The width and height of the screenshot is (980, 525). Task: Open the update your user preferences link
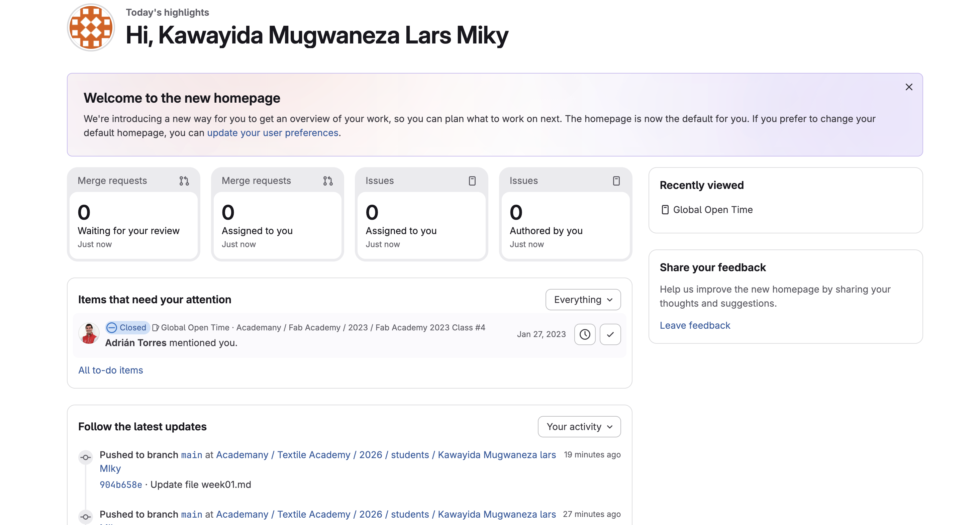(x=272, y=133)
